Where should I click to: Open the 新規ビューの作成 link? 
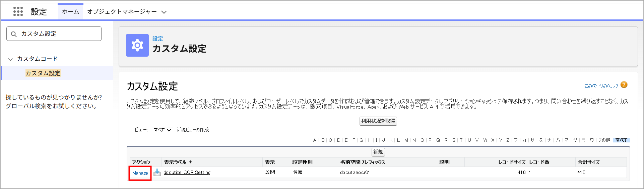click(193, 130)
